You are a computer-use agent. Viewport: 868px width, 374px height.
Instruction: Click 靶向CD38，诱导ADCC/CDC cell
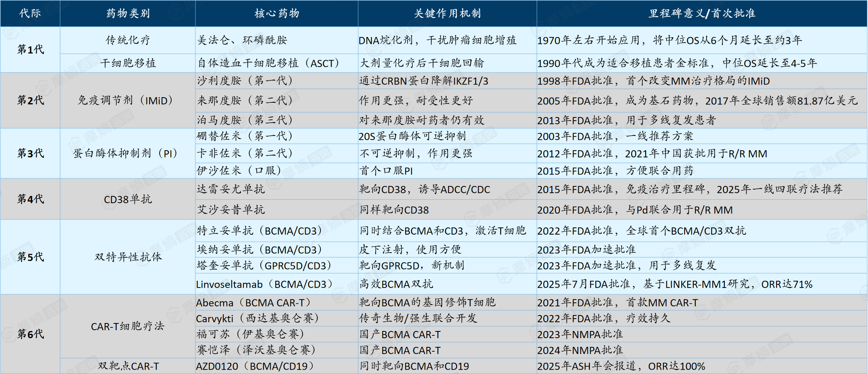pyautogui.click(x=447, y=189)
